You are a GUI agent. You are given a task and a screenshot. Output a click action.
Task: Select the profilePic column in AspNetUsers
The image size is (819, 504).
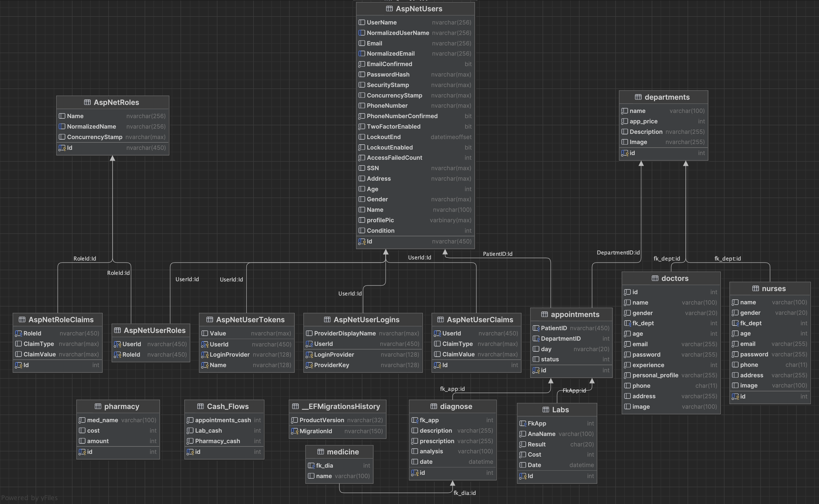[380, 220]
